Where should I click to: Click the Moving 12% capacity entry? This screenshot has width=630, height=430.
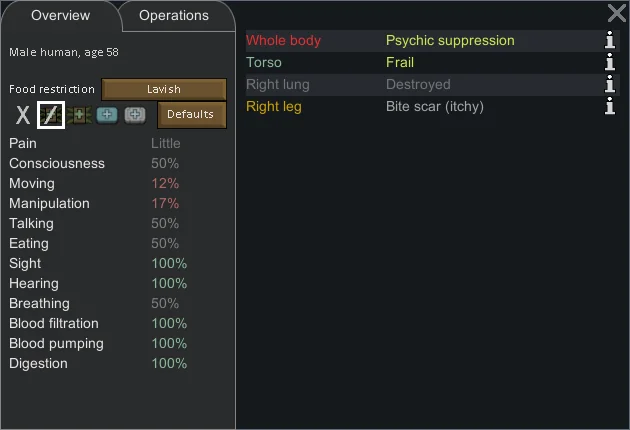[x=98, y=183]
